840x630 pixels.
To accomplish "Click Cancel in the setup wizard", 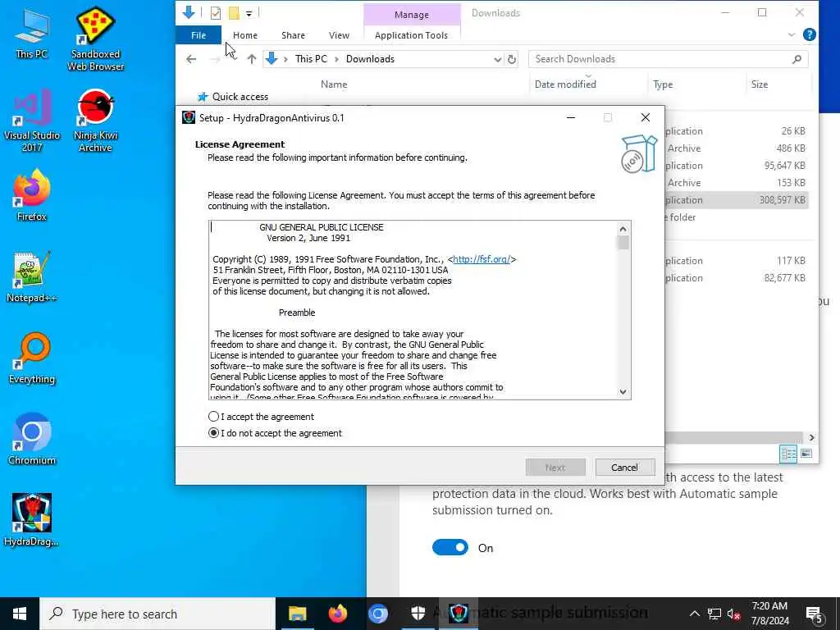I will [624, 467].
